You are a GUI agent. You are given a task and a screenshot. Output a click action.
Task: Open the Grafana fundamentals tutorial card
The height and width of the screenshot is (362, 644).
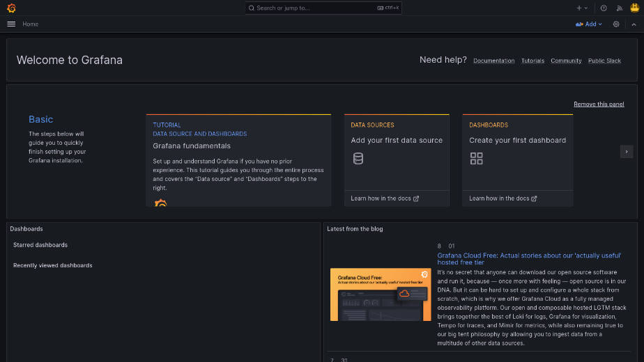pos(238,160)
